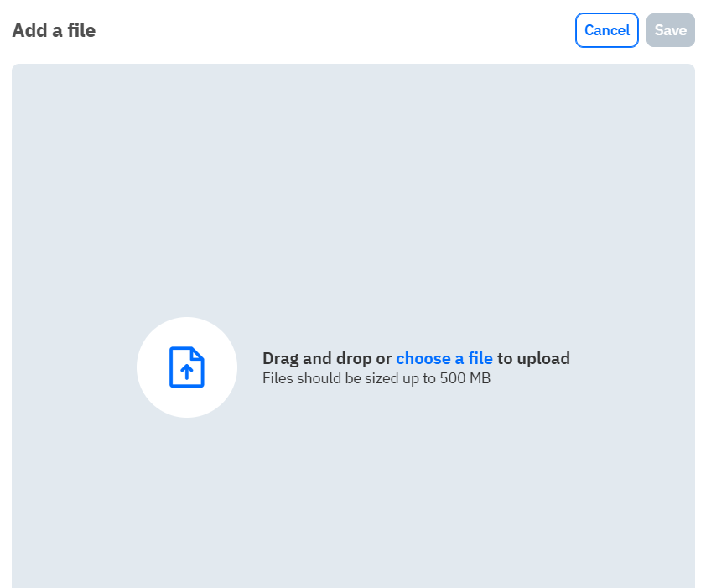Click the word 'upload' in the bold prompt
Screen dimensions: 706x588
click(x=543, y=359)
